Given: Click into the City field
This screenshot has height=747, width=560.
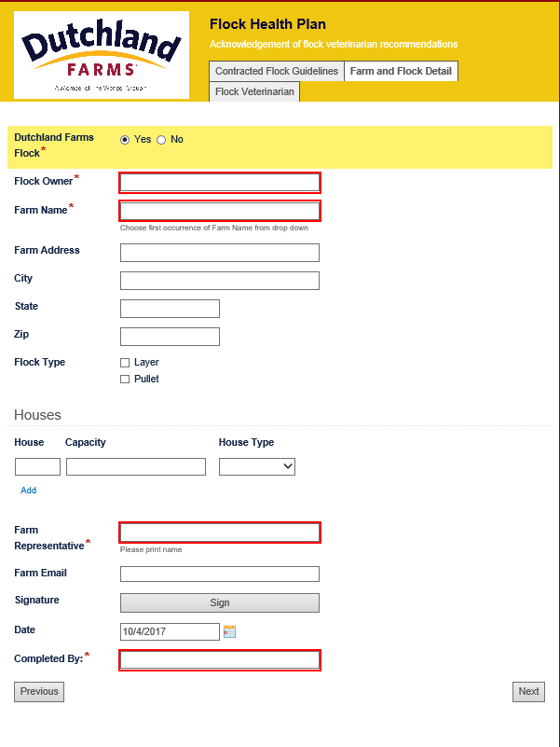Looking at the screenshot, I should coord(220,281).
